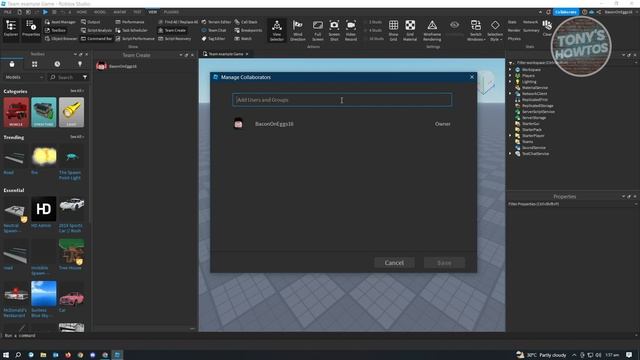Close the Manage Collaborators dialog
Viewport: 640px width, 360px height.
472,77
